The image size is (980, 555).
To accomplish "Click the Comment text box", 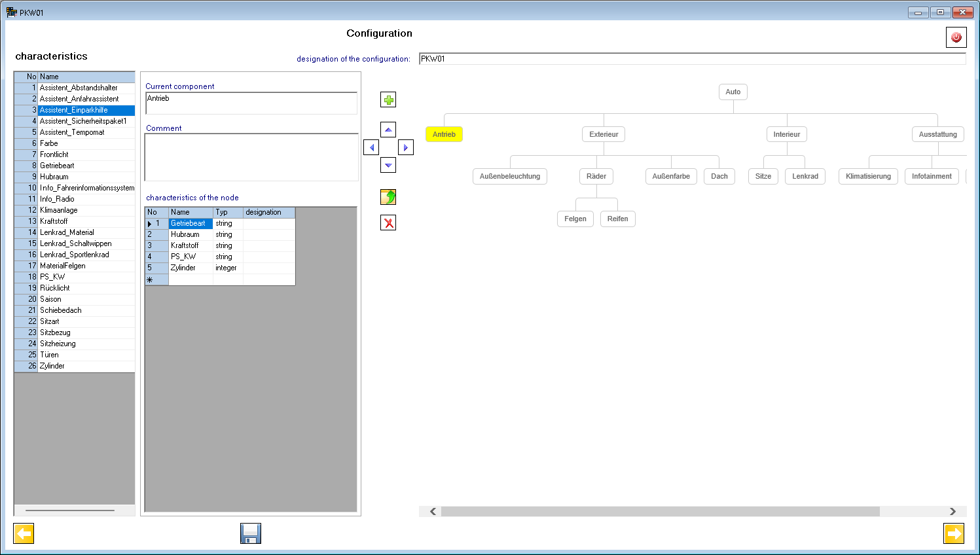I will point(251,157).
